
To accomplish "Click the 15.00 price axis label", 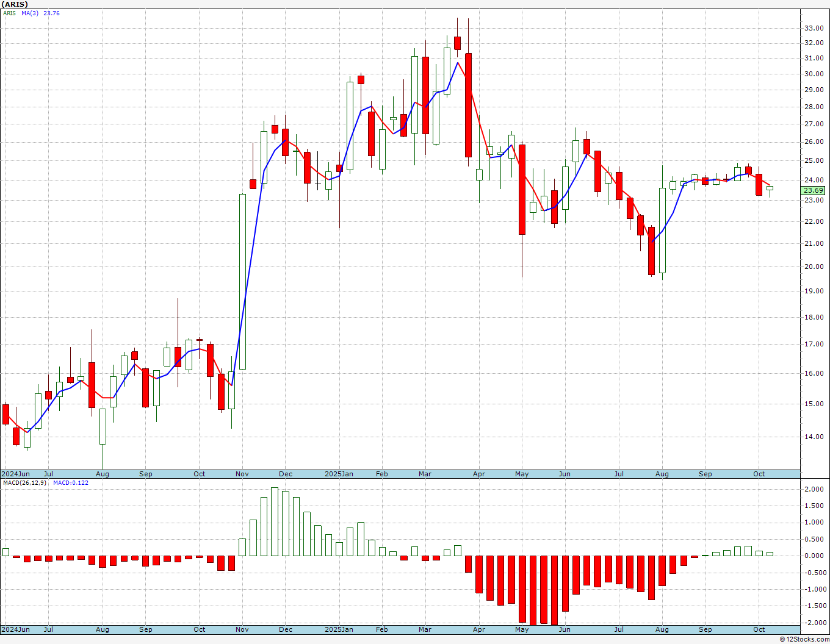I will pos(814,404).
